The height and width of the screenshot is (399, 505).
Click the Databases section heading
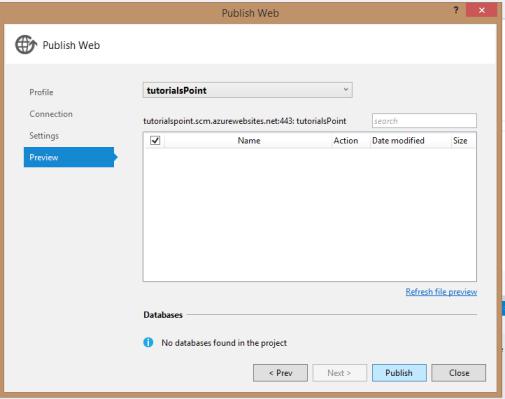coord(163,315)
